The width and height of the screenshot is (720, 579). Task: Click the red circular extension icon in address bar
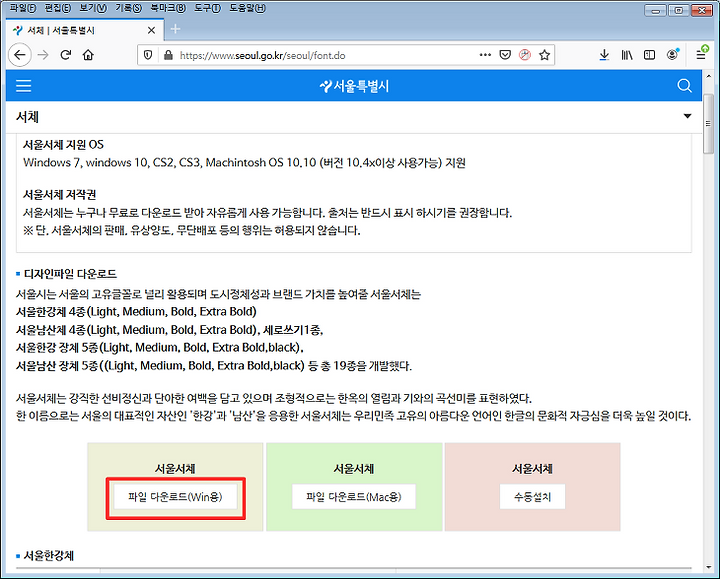point(525,55)
